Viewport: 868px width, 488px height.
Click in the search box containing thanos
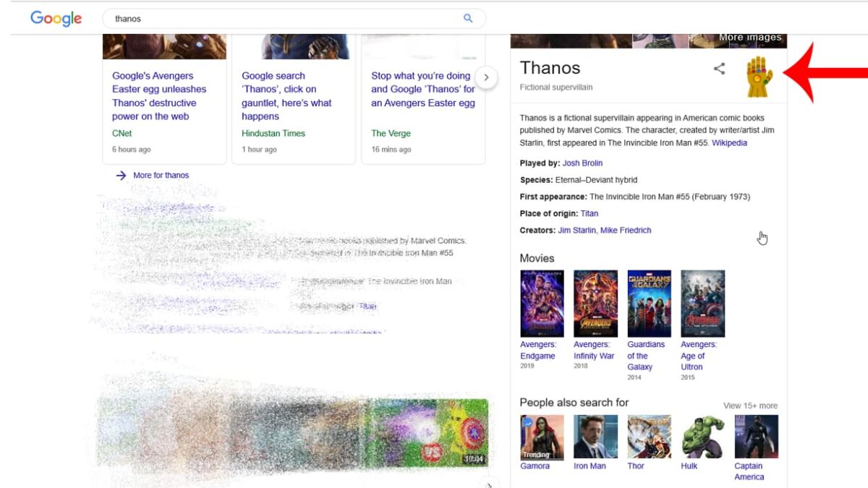282,19
